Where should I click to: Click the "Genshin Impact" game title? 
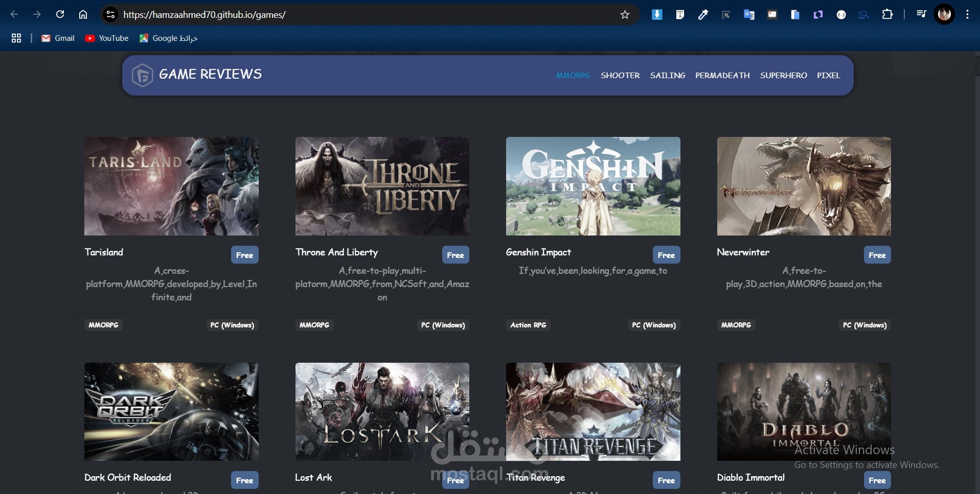point(538,252)
